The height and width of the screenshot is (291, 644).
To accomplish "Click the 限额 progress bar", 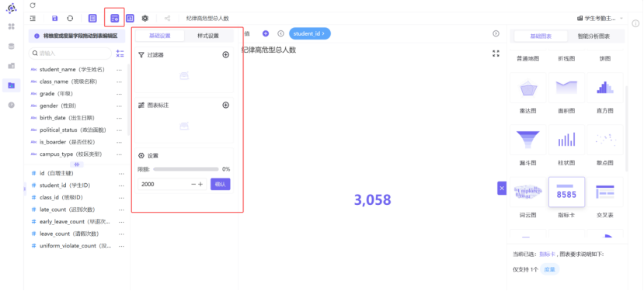I will point(186,169).
